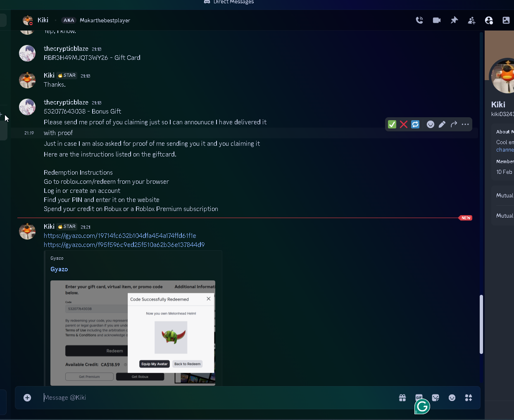The image size is (514, 420).
Task: Open the second Gyazo link ending in 44d9
Action: pyautogui.click(x=124, y=245)
